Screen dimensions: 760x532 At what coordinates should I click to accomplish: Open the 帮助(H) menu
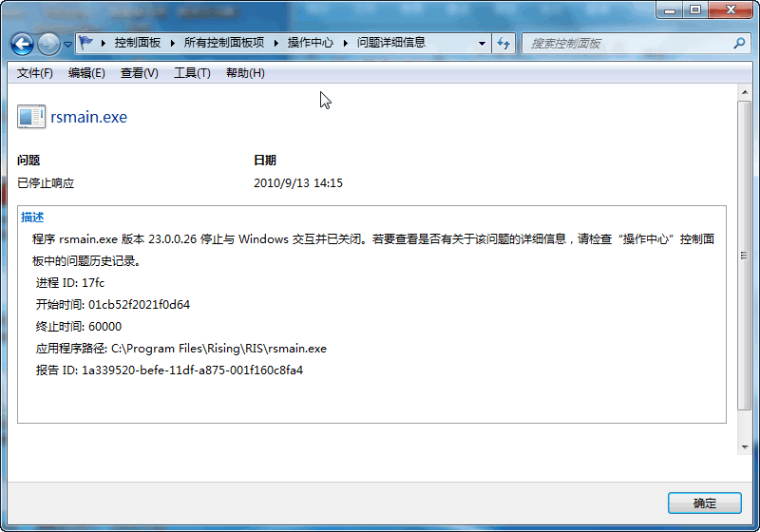tap(245, 73)
